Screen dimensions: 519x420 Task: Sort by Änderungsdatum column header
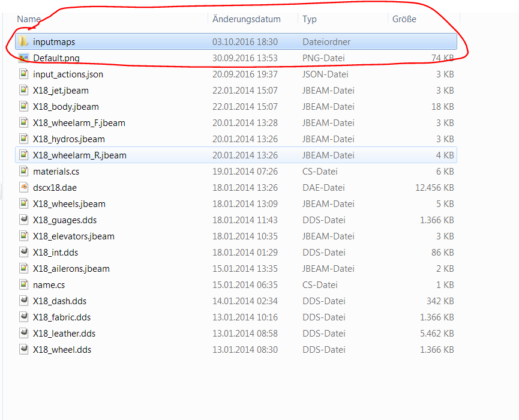[246, 19]
